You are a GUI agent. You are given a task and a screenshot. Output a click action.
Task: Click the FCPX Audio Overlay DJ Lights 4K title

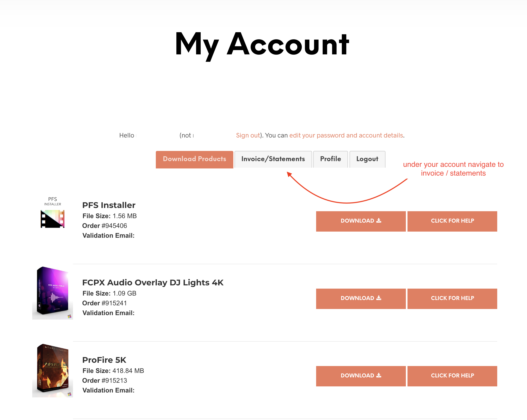[x=153, y=283]
